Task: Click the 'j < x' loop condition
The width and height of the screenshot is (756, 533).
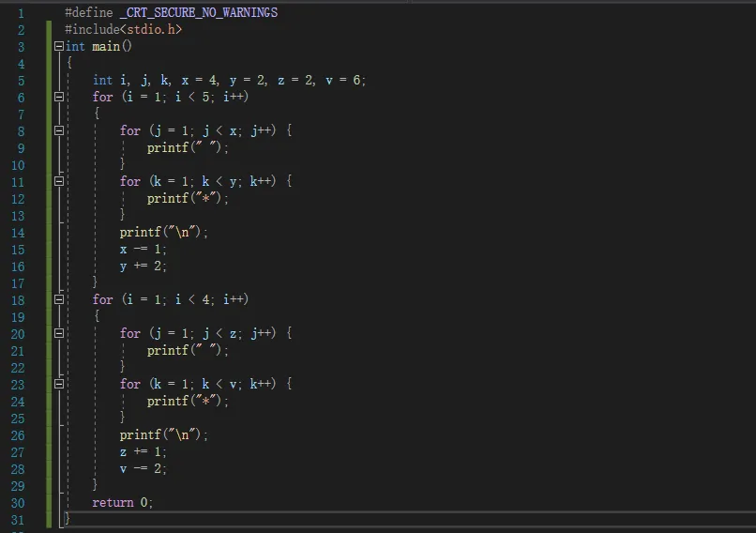Action: pyautogui.click(x=219, y=130)
